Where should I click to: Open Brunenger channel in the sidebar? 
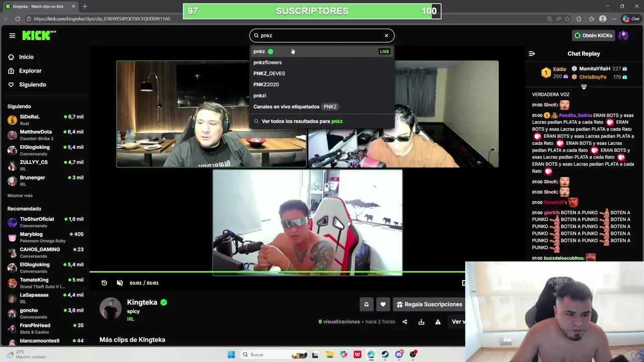click(45, 180)
